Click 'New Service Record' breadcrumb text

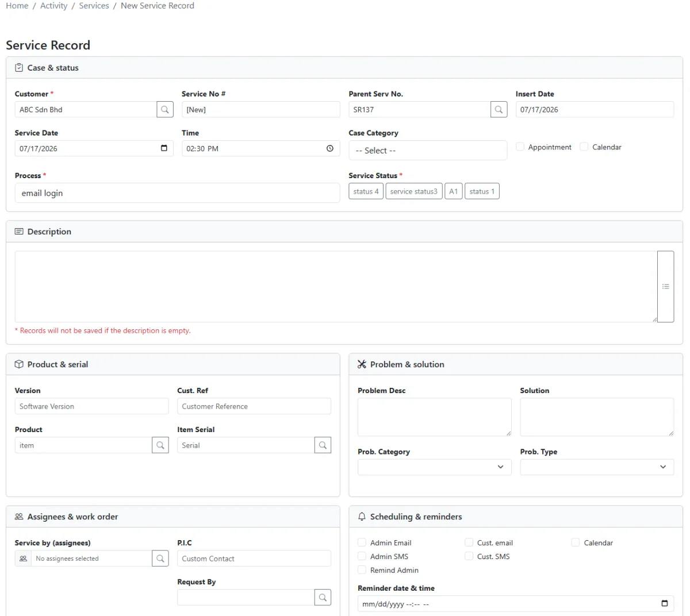click(158, 6)
